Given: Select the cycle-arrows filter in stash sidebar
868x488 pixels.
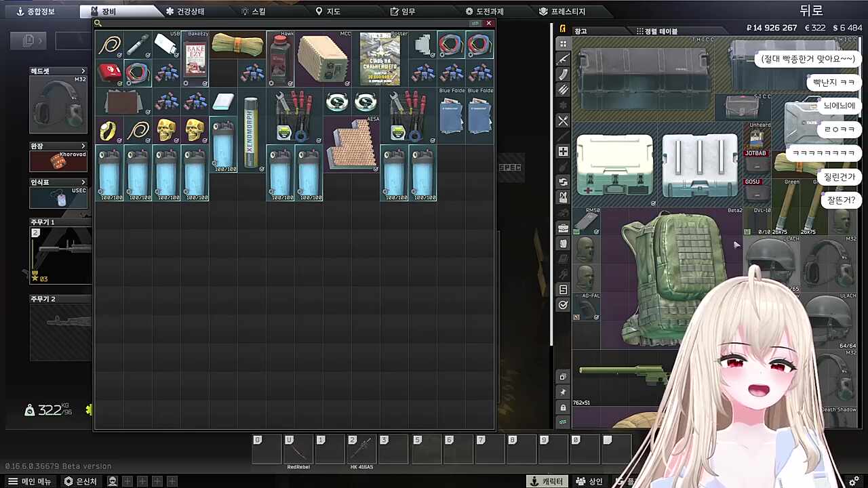Looking at the screenshot, I should click(563, 182).
